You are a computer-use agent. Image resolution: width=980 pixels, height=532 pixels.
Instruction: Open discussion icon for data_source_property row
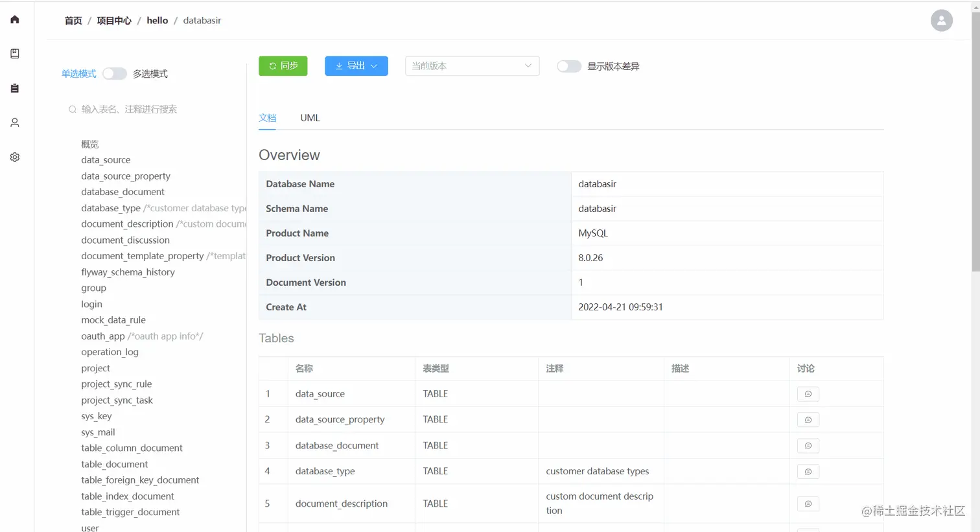[808, 420]
